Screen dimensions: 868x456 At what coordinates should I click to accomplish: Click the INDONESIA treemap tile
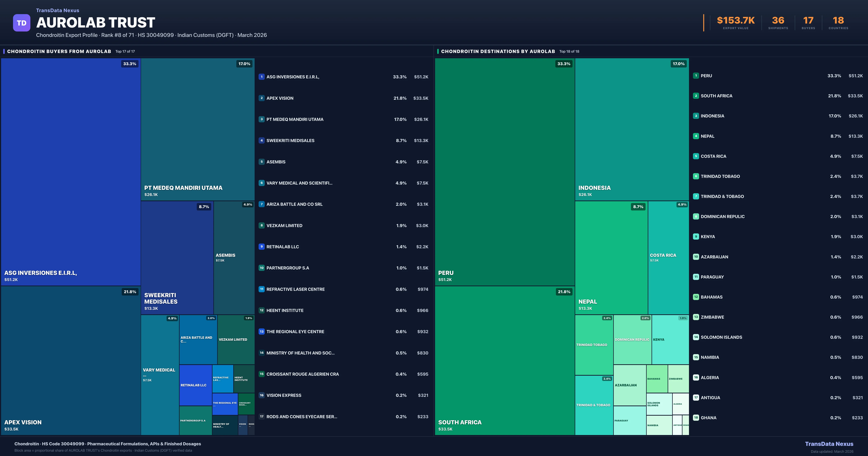[632, 129]
